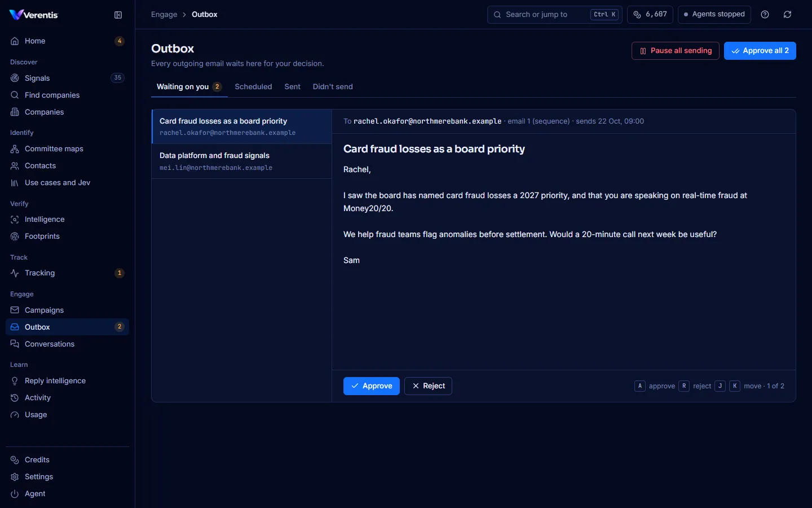Open Campaigns under Engage

tap(67, 310)
